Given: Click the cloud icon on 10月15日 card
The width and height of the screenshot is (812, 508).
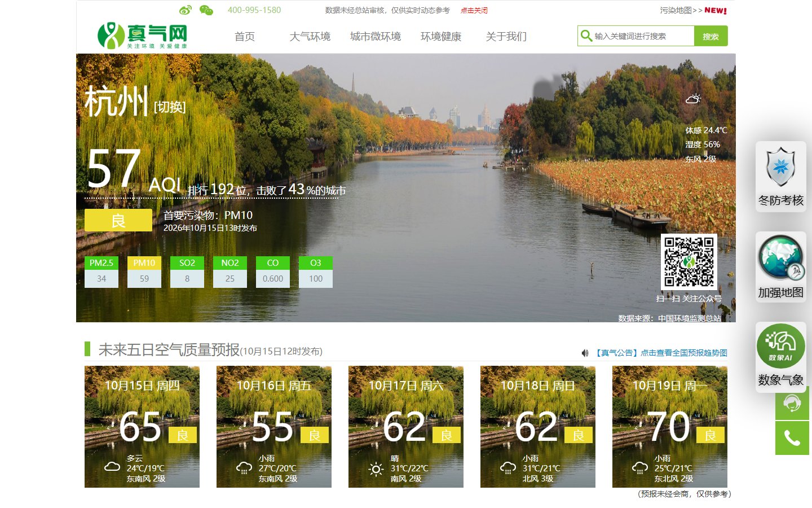Looking at the screenshot, I should tap(112, 467).
